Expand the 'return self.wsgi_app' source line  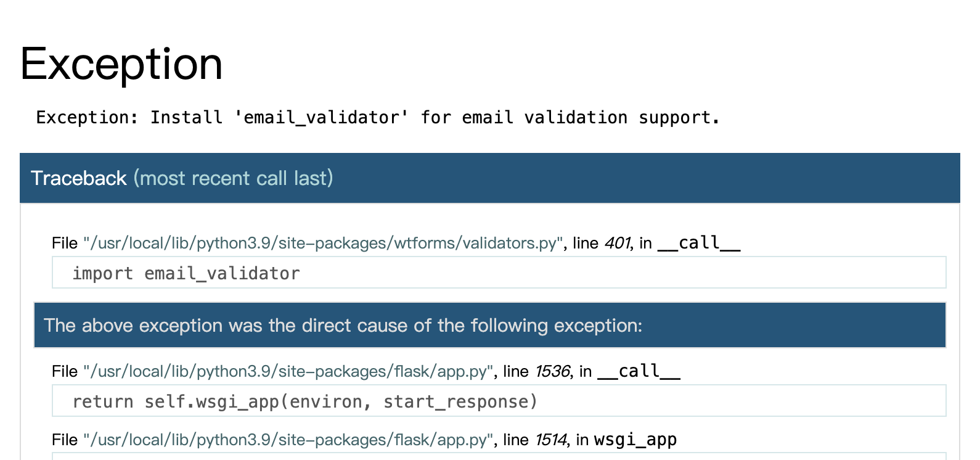point(499,401)
